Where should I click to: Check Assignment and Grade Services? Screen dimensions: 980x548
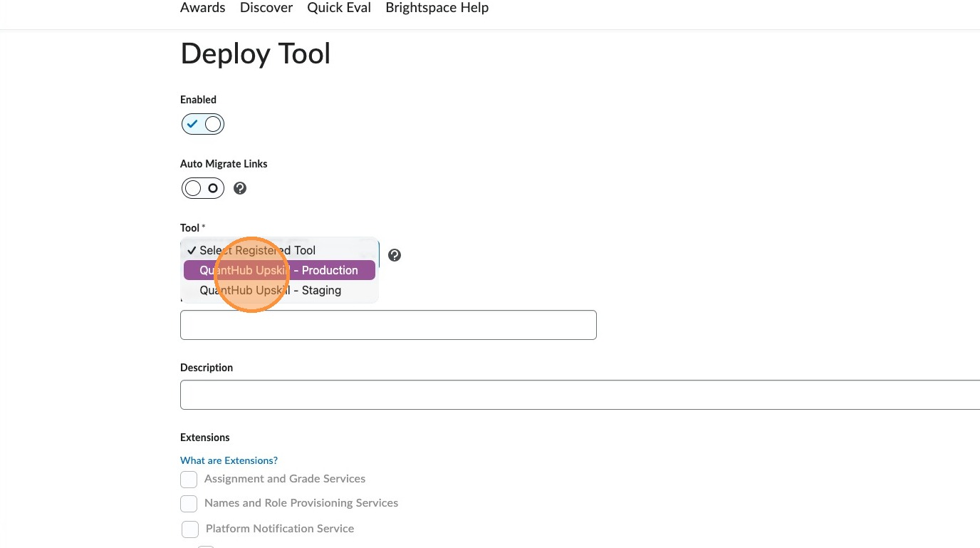coord(189,479)
